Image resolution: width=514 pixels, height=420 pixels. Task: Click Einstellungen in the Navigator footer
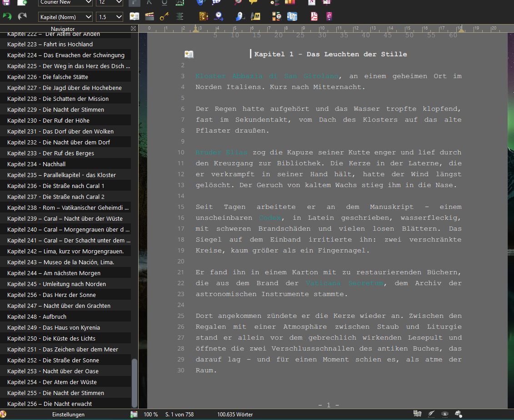pos(68,414)
